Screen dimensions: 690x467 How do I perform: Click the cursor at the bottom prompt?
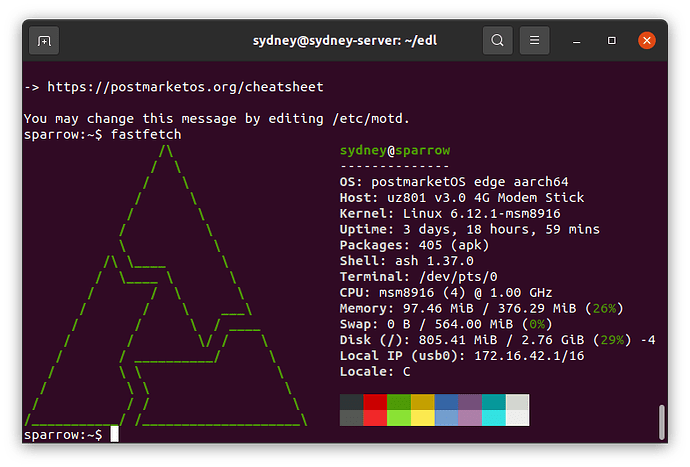click(114, 434)
